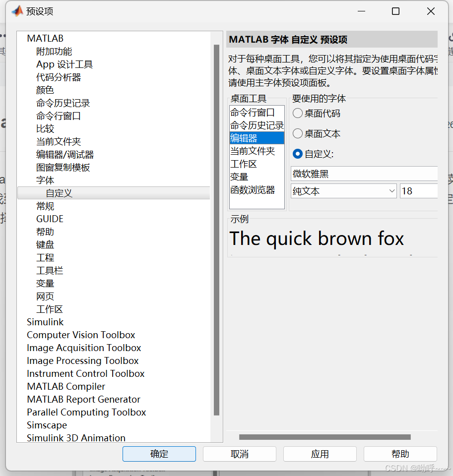453x476 pixels.
Task: Minimize the 预设项 window
Action: coord(361,11)
